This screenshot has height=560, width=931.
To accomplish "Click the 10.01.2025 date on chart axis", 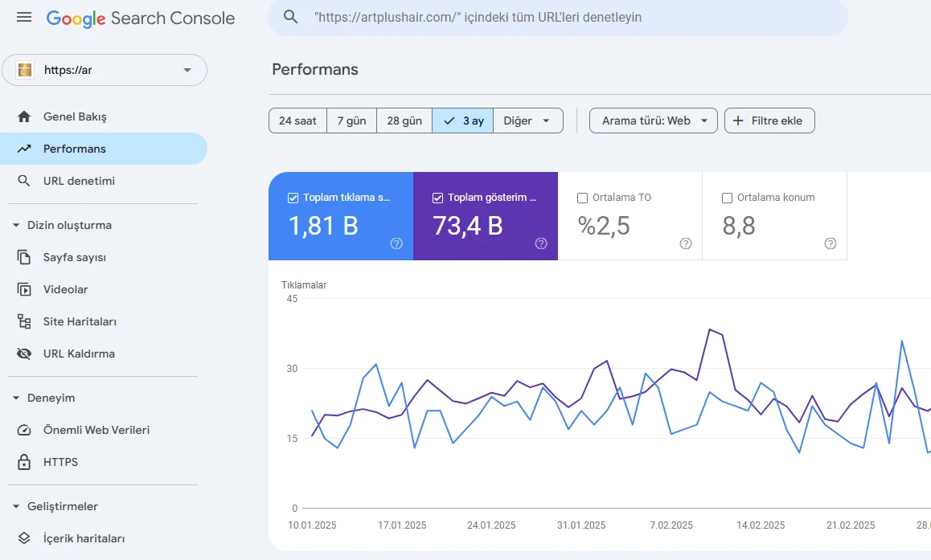I will pyautogui.click(x=312, y=525).
